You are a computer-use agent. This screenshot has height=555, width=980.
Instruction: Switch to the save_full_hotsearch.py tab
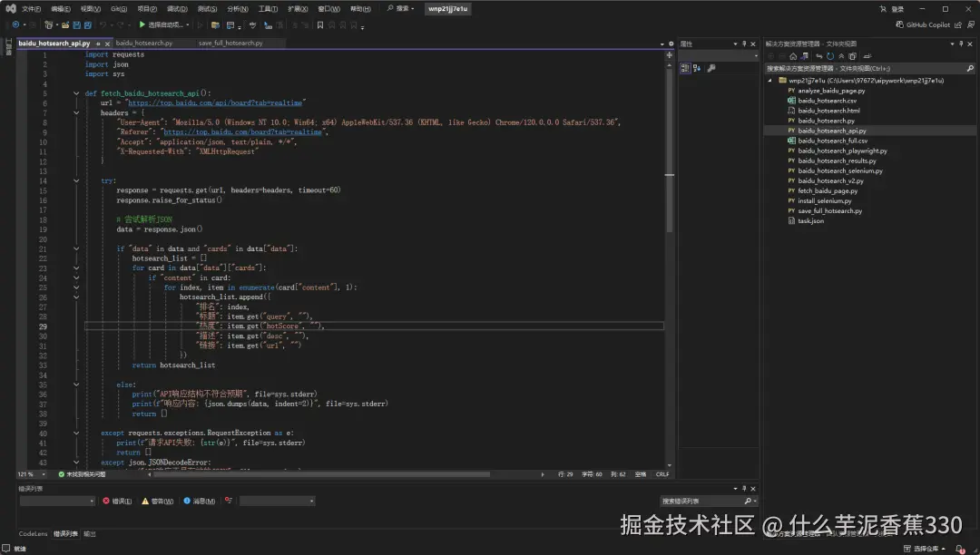(230, 44)
